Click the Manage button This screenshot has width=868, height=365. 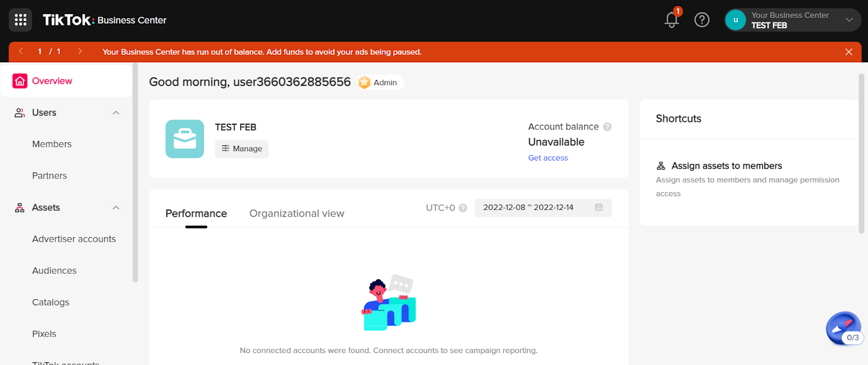point(242,149)
